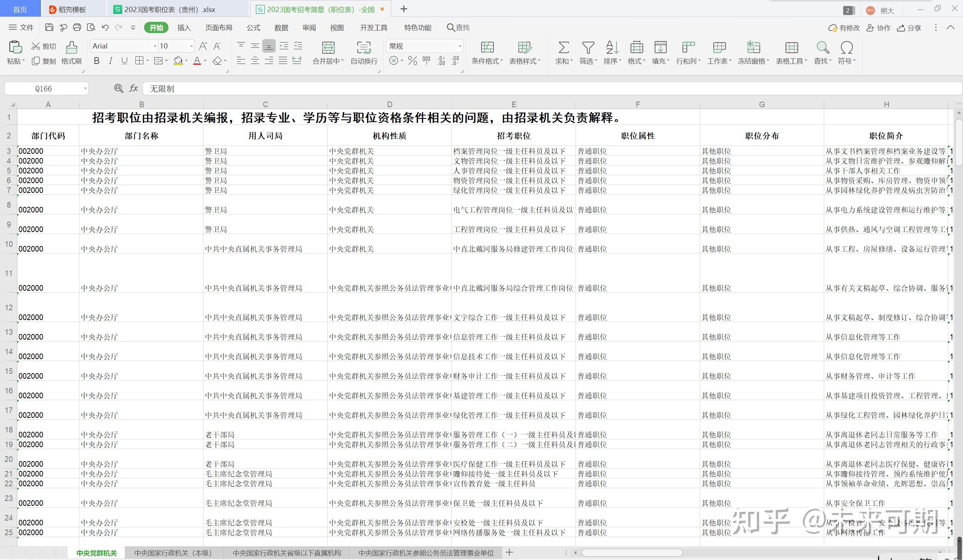This screenshot has height=560, width=963.
Task: Open the font name Arial dropdown
Action: (x=155, y=46)
